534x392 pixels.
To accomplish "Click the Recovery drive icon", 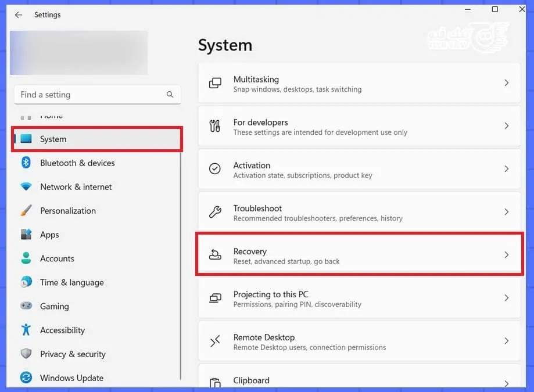I will (x=215, y=254).
